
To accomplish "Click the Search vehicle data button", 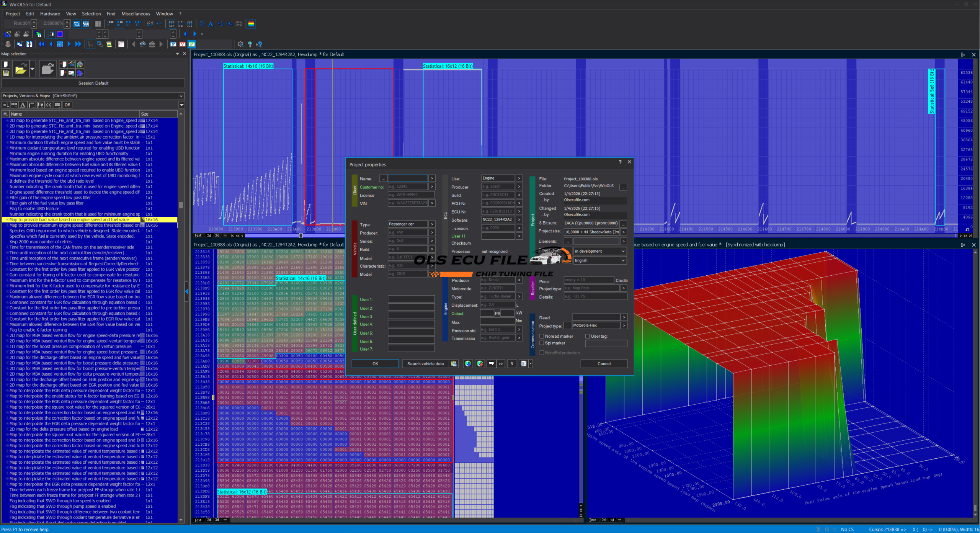I will click(425, 364).
